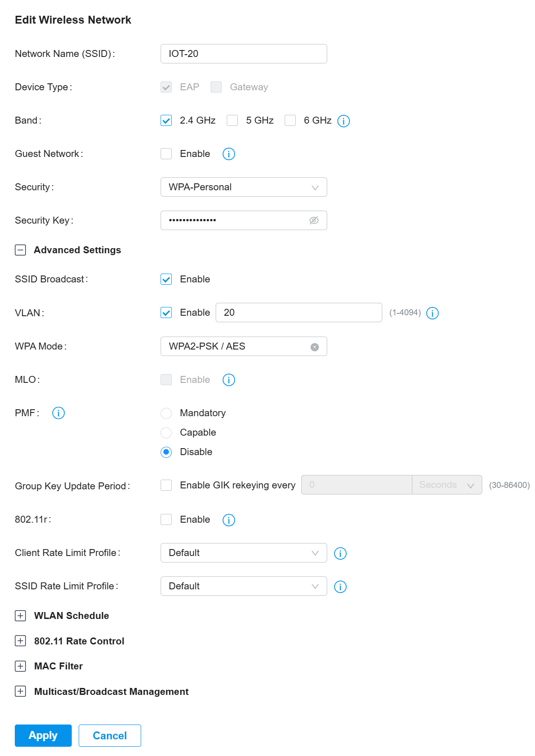Open Guest Network info icon

pos(229,154)
